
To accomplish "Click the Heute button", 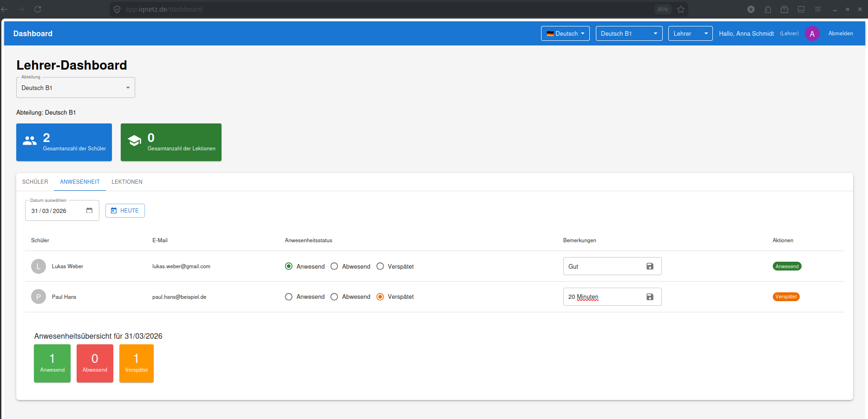I will [x=125, y=211].
